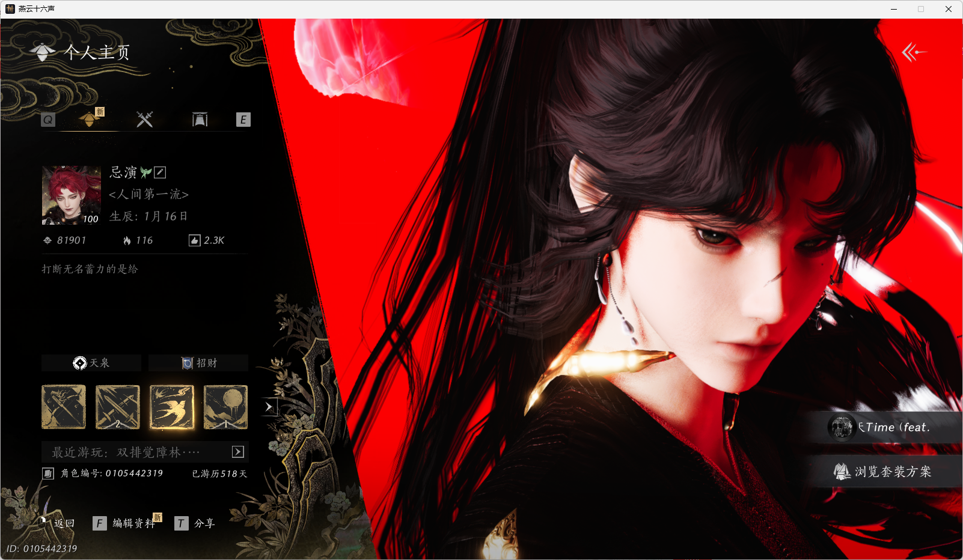Screen dimensions: 963x560
Task: Open the crossed swords combat tab
Action: (x=145, y=119)
